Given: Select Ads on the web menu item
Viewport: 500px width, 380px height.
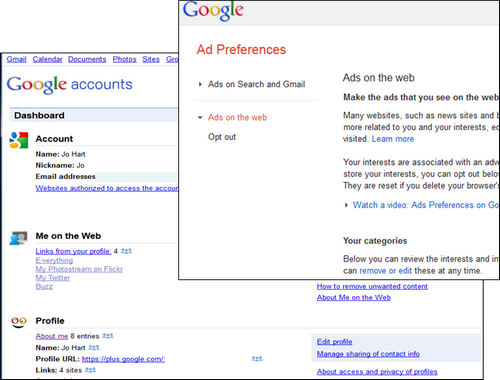Looking at the screenshot, I should tap(237, 117).
